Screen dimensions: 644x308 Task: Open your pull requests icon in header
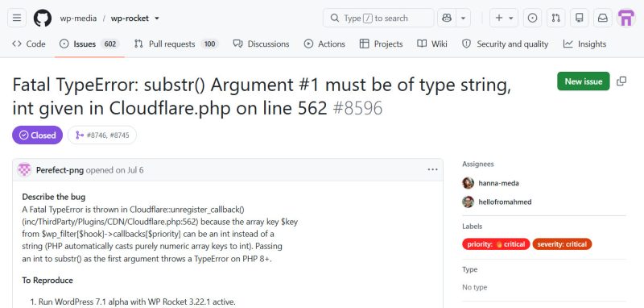555,18
